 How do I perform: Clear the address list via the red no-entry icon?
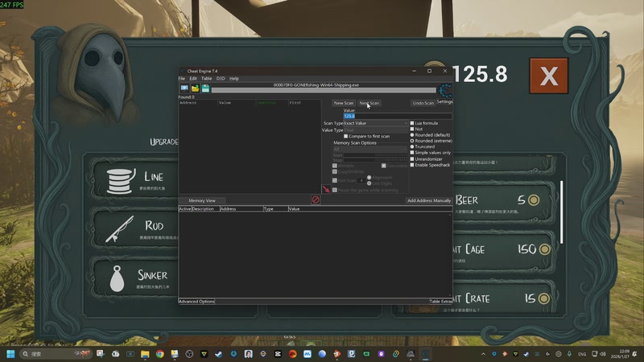[x=316, y=200]
